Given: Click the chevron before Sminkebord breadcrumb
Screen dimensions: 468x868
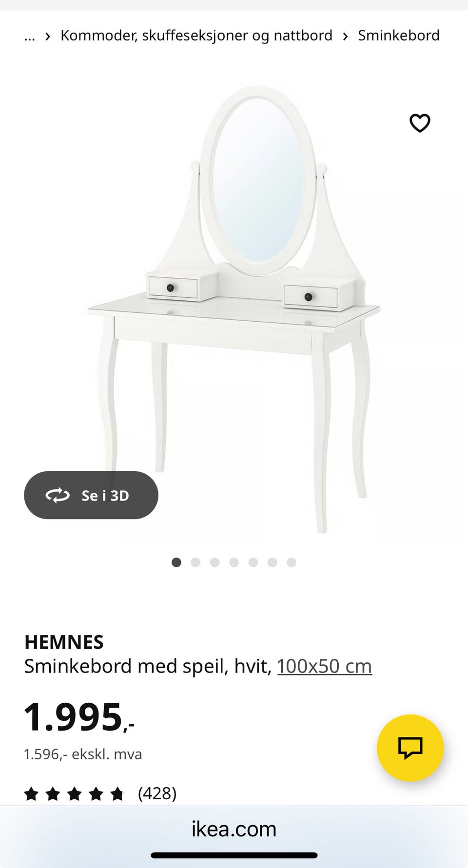Looking at the screenshot, I should (x=345, y=36).
